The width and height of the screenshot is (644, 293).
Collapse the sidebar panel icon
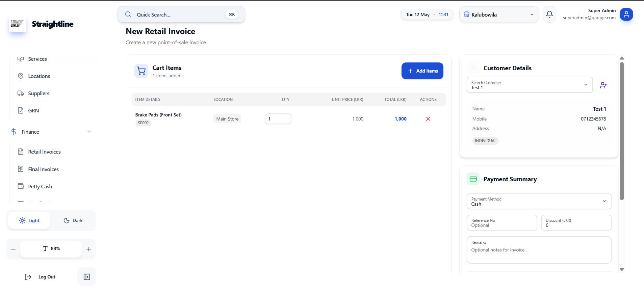pyautogui.click(x=87, y=277)
